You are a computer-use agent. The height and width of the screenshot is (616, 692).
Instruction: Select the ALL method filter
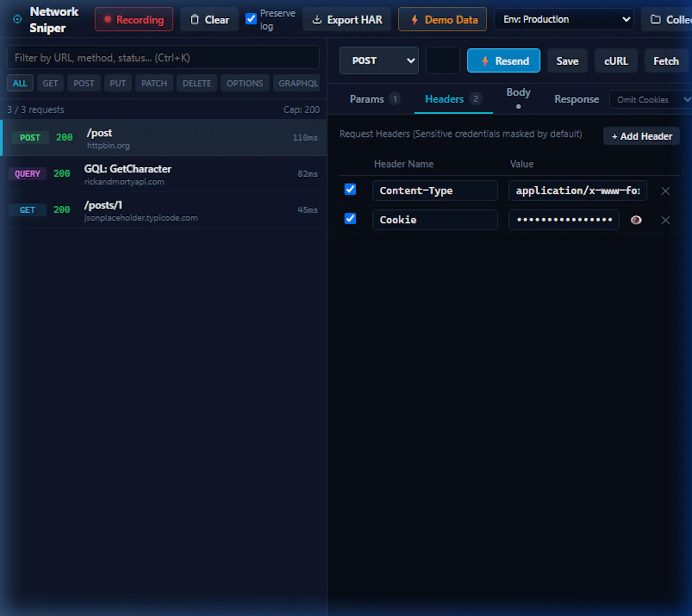click(x=20, y=83)
